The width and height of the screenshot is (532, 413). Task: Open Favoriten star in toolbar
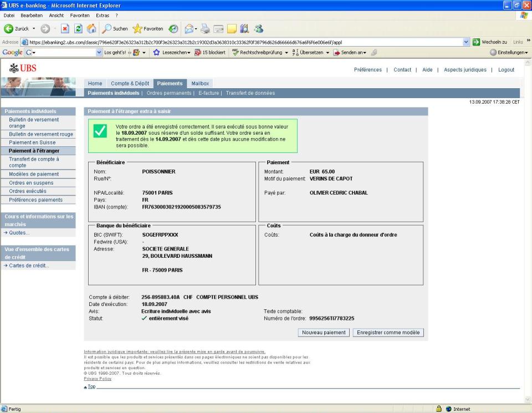pos(148,29)
